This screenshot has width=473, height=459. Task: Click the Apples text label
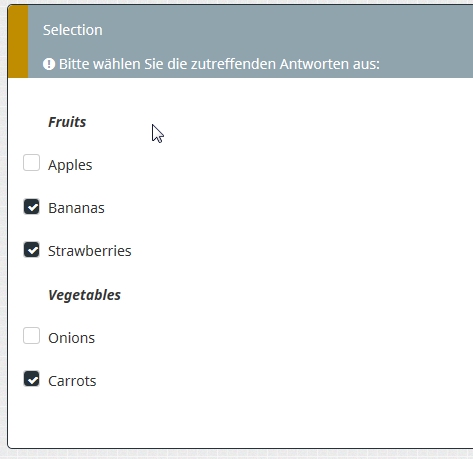tap(70, 165)
